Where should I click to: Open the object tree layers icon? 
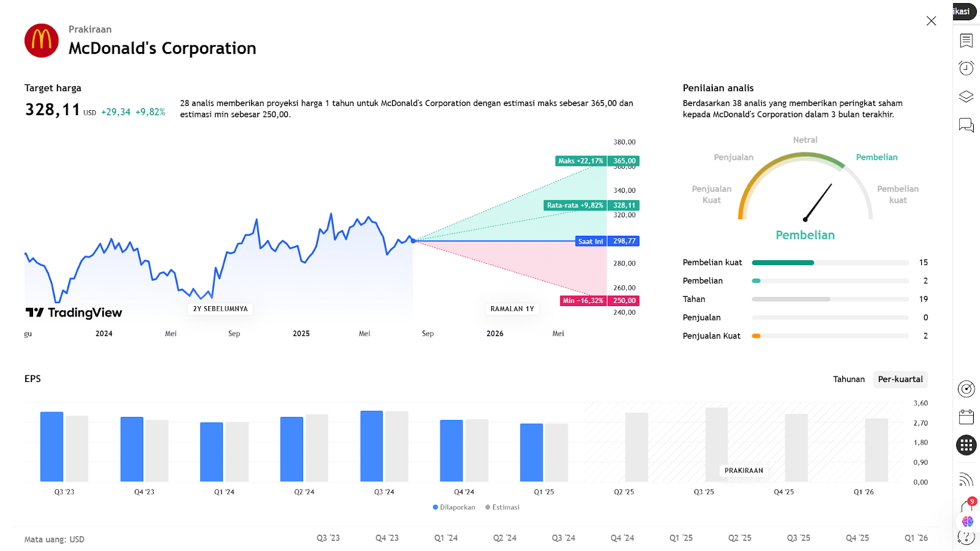point(966,97)
